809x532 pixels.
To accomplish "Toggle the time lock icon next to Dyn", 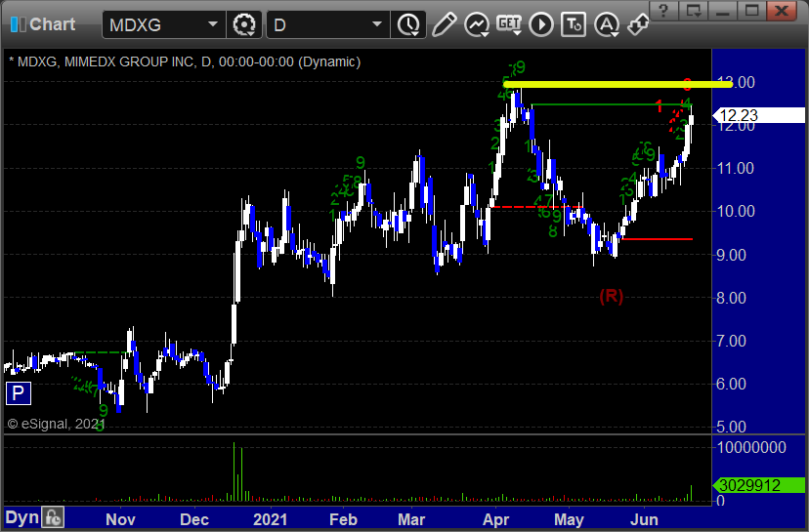I will 53,517.
